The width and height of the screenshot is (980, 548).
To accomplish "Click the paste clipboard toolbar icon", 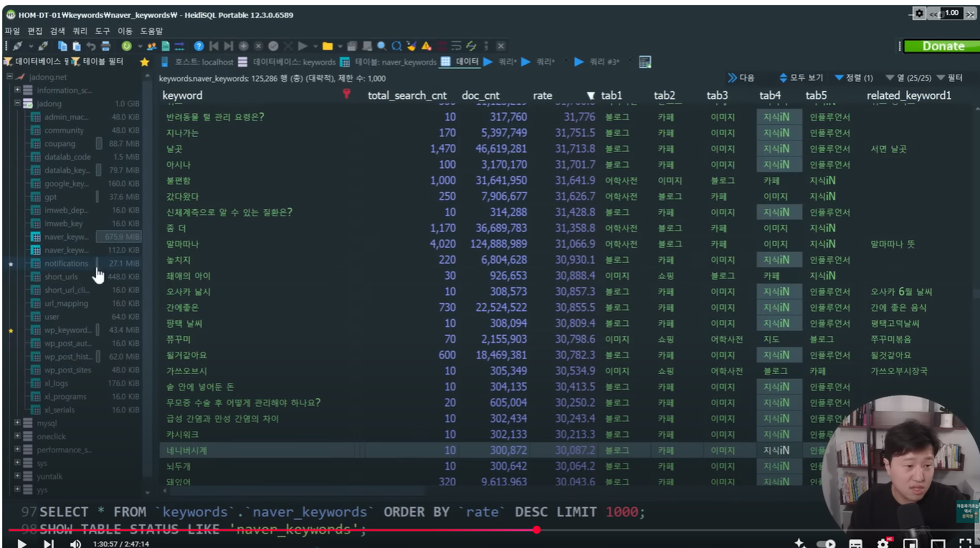I will (77, 46).
